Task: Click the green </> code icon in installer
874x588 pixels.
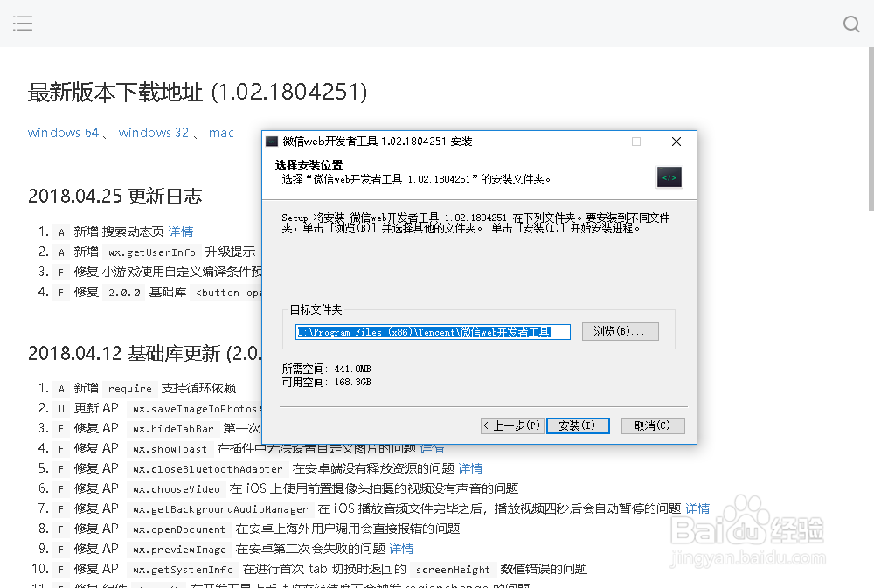Action: point(669,177)
